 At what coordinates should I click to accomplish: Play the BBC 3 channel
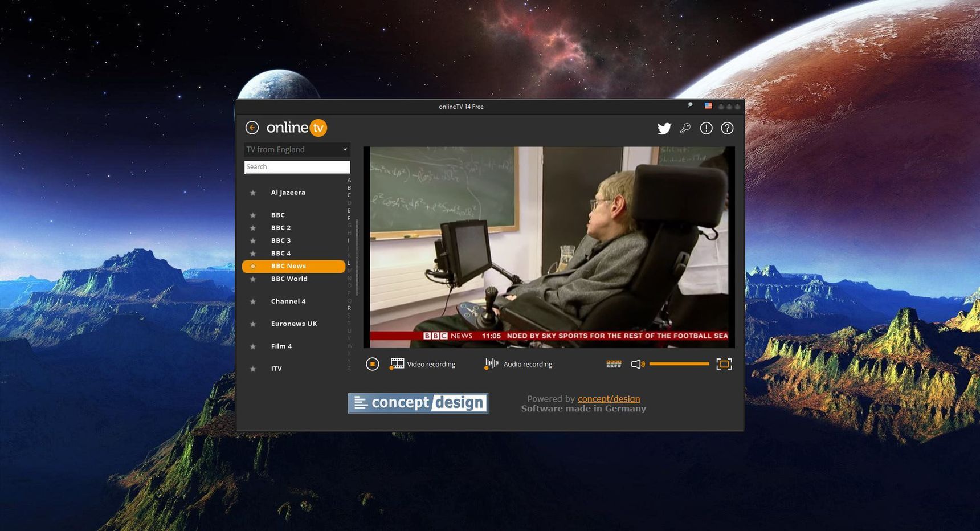281,240
